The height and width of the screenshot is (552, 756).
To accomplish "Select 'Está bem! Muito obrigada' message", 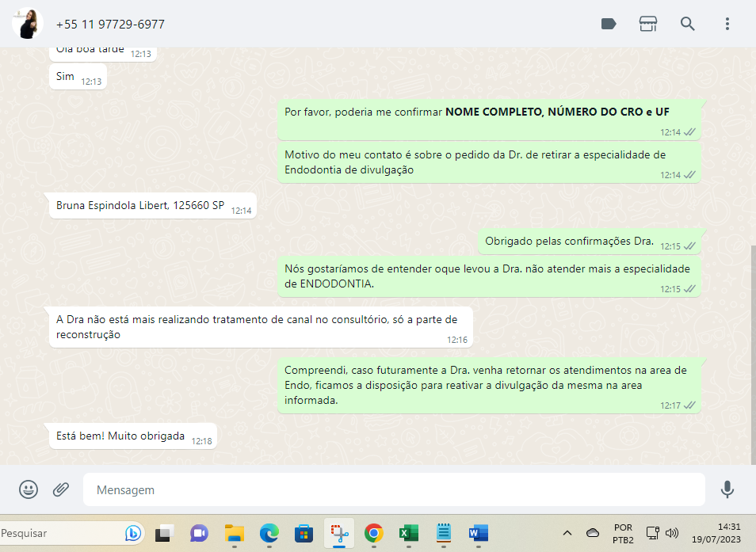I will pyautogui.click(x=132, y=436).
